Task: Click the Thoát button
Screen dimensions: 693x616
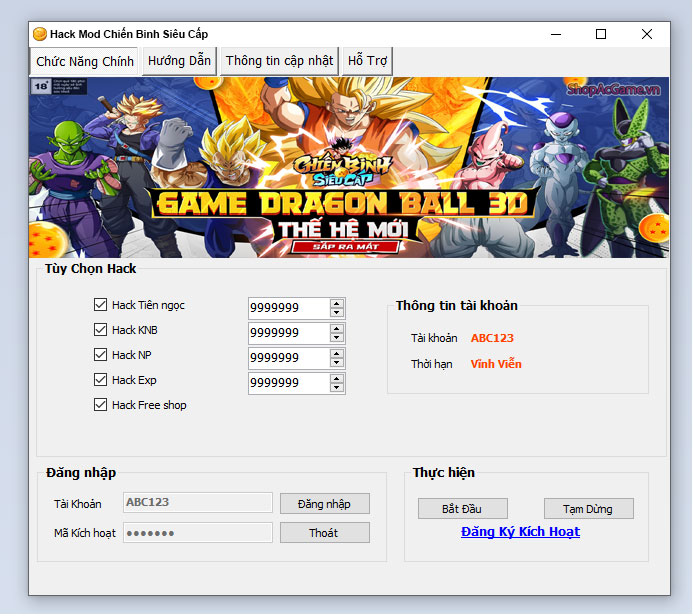Action: point(325,533)
